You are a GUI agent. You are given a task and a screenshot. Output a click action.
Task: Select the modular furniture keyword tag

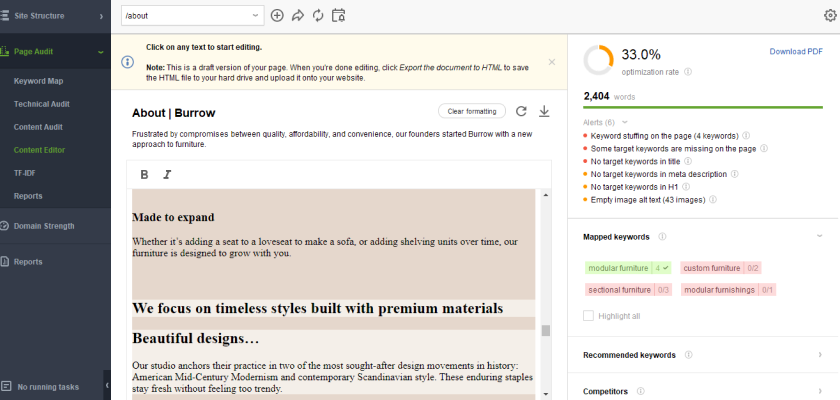pyautogui.click(x=628, y=268)
